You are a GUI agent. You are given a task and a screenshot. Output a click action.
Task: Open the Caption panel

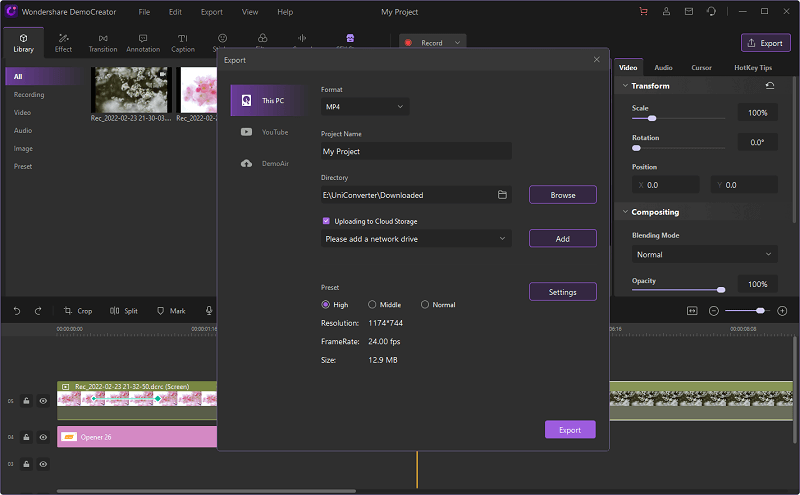click(x=183, y=43)
